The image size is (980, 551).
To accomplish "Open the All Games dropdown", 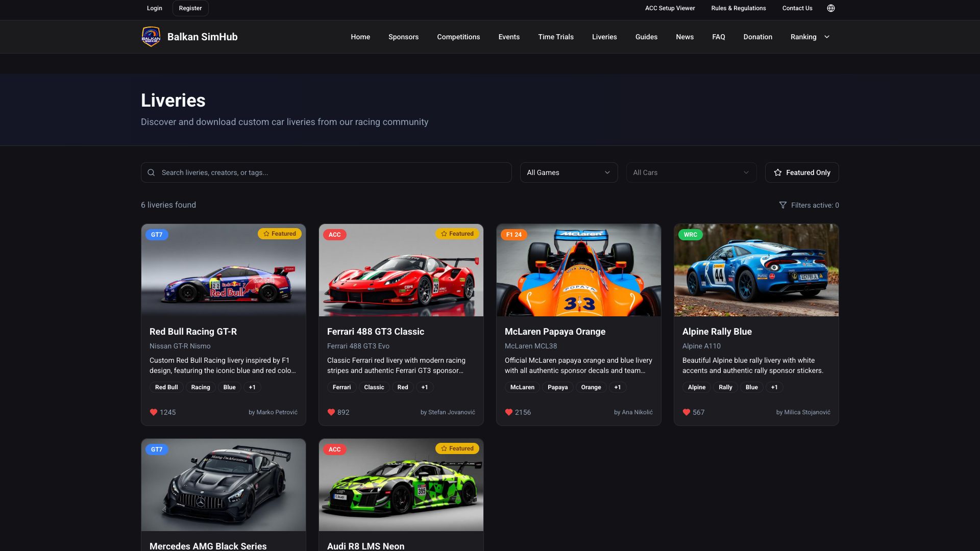I will [x=569, y=172].
